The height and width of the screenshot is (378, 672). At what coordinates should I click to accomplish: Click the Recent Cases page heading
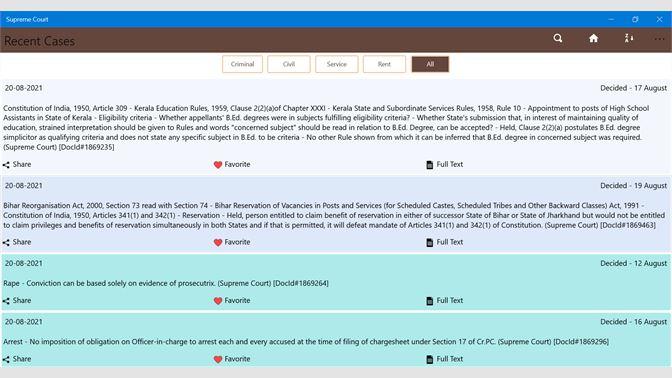(39, 41)
